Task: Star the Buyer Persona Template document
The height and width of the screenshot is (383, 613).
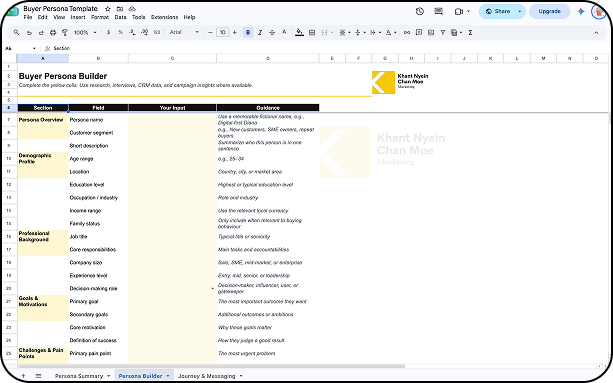Action: tap(108, 9)
